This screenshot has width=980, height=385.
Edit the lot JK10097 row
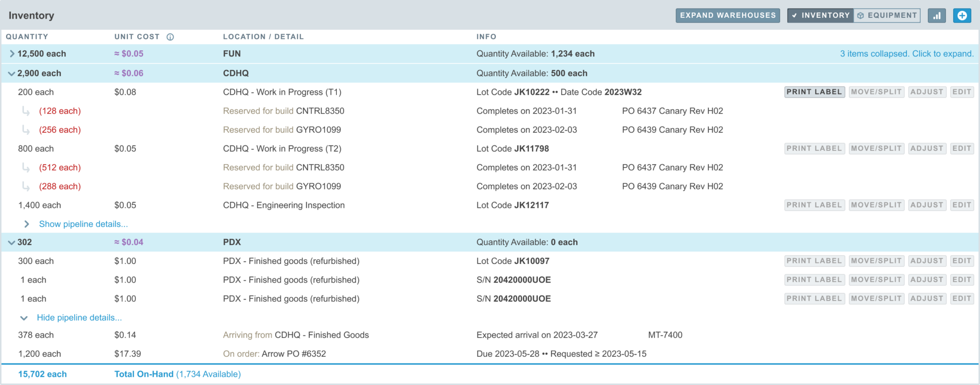point(961,261)
